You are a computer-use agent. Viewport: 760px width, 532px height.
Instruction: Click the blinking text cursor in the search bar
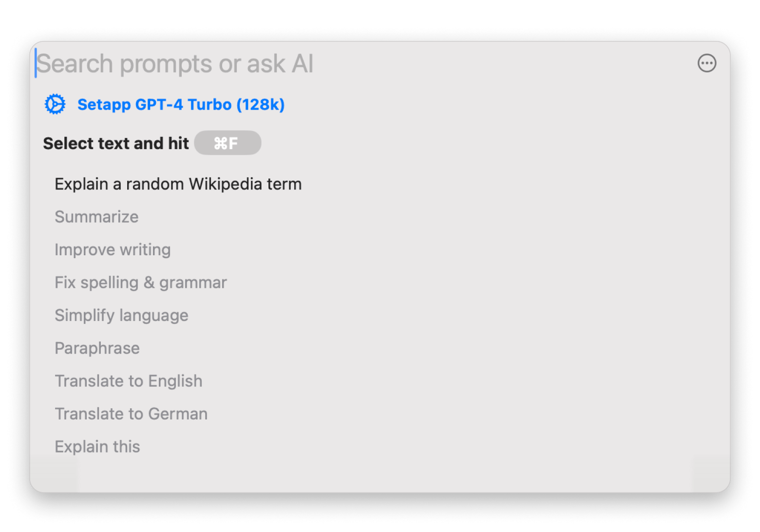(36, 63)
